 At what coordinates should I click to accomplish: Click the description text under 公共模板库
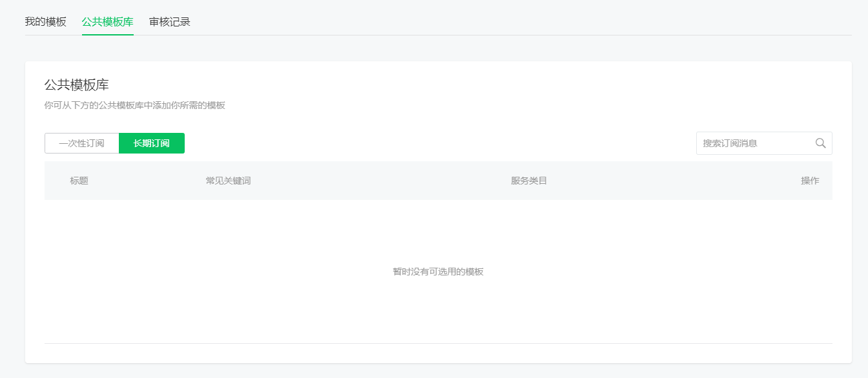(135, 105)
